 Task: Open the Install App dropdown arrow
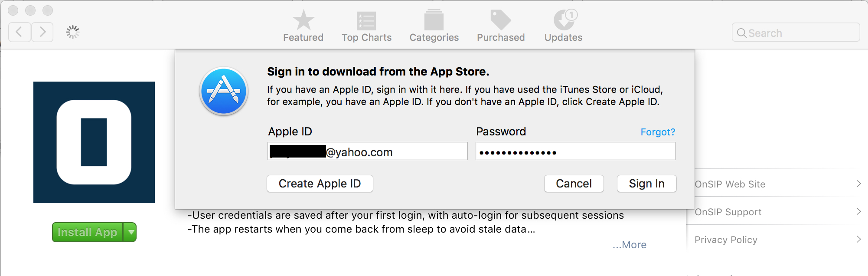click(x=131, y=232)
